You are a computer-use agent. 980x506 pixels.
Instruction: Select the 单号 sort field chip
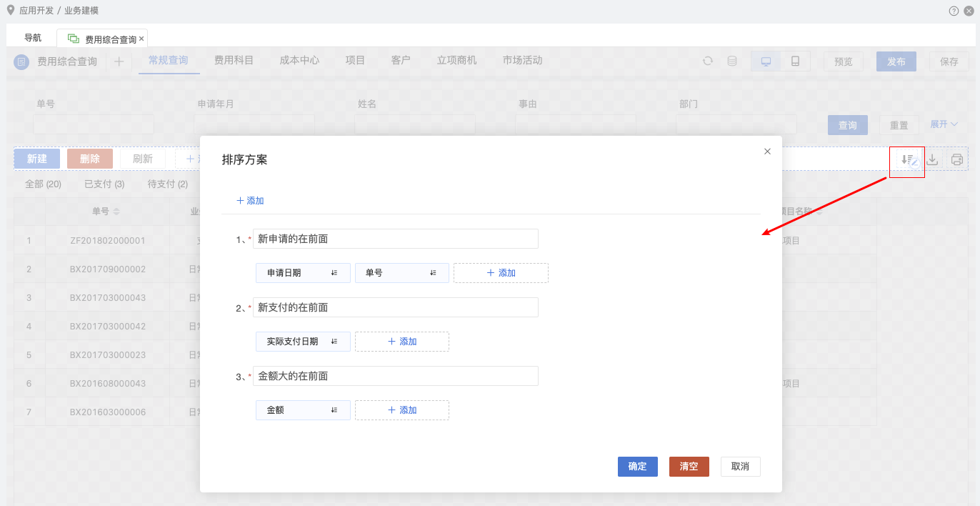402,273
